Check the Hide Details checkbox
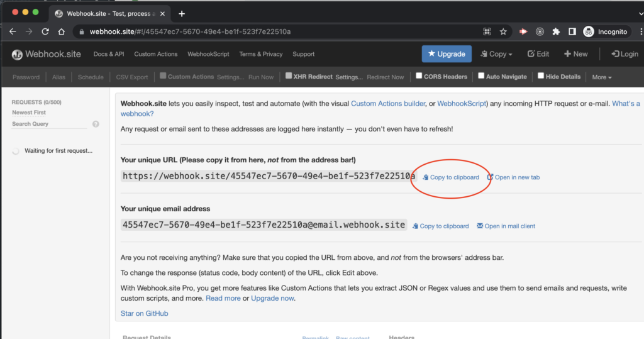Screen dimensions: 644x339 [540, 75]
